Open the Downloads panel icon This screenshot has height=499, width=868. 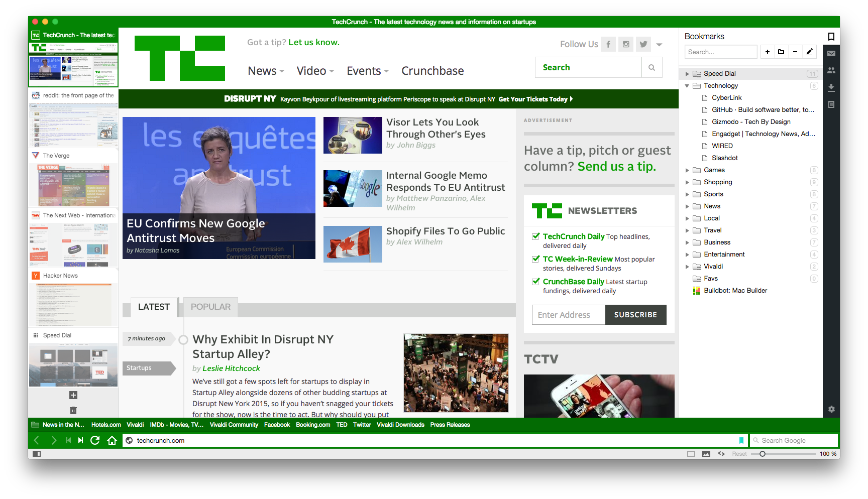point(831,87)
